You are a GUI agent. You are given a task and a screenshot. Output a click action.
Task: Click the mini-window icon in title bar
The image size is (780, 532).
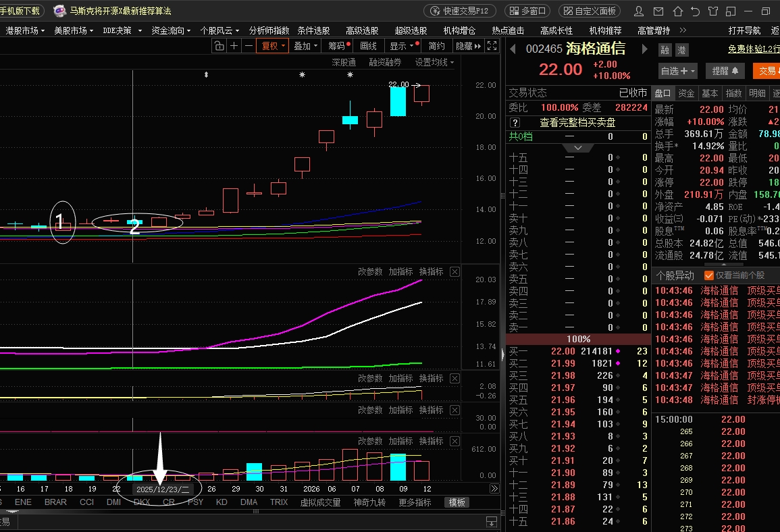point(731,11)
